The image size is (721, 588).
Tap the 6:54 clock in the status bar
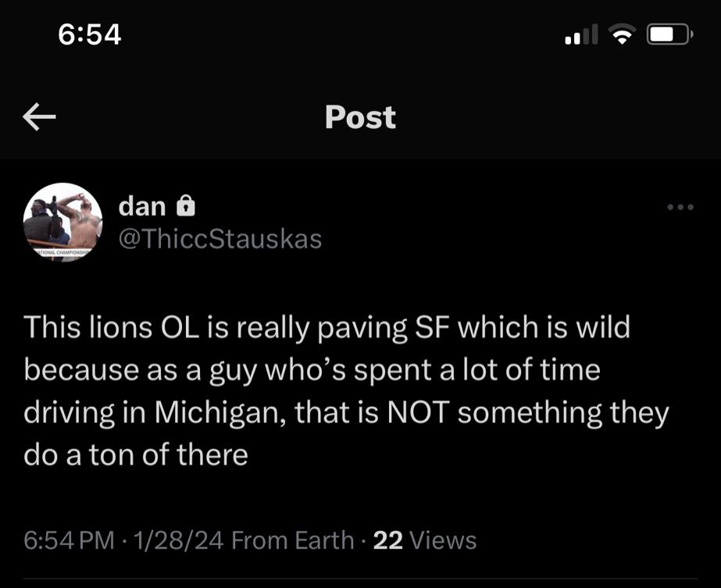(90, 34)
